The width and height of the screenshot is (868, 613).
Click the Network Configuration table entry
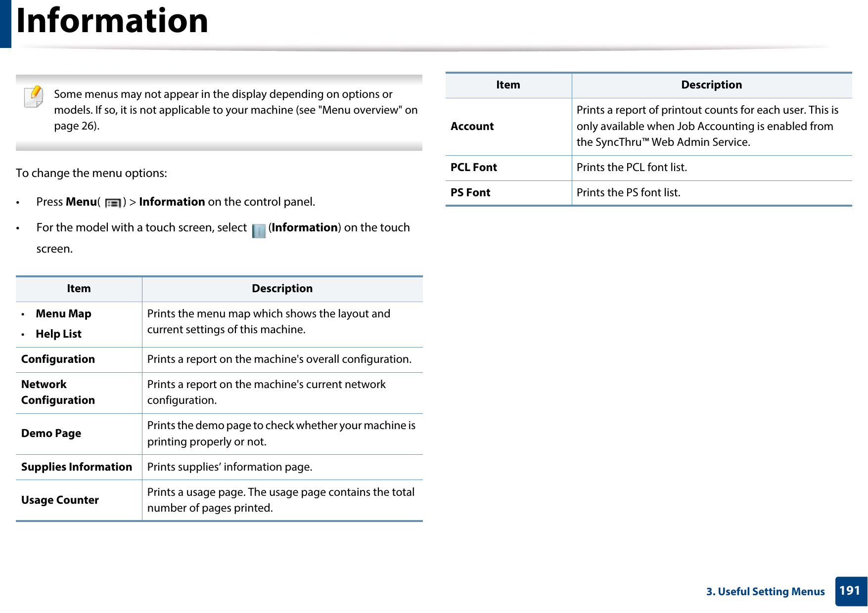point(58,393)
